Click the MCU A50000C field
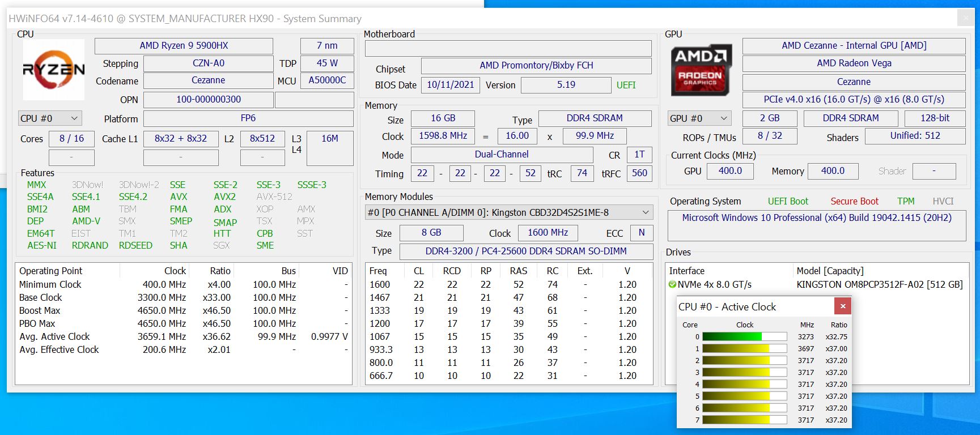Image resolution: width=980 pixels, height=435 pixels. click(327, 80)
